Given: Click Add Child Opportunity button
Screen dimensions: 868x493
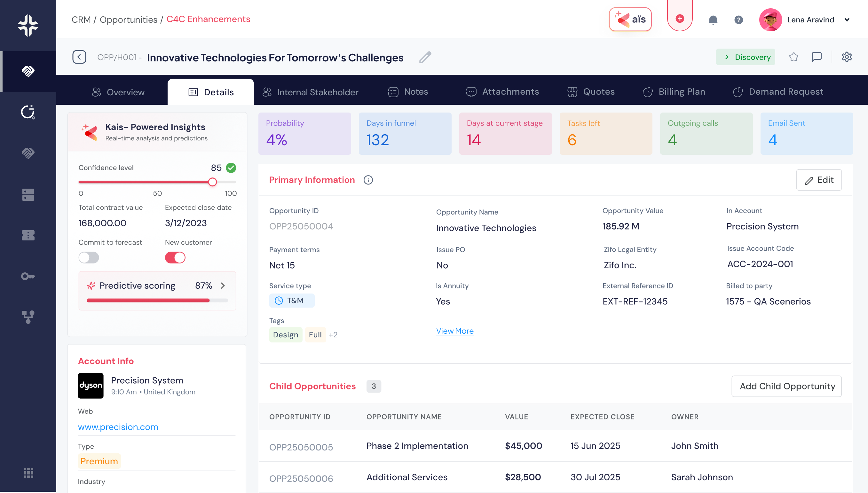Looking at the screenshot, I should click(x=786, y=386).
